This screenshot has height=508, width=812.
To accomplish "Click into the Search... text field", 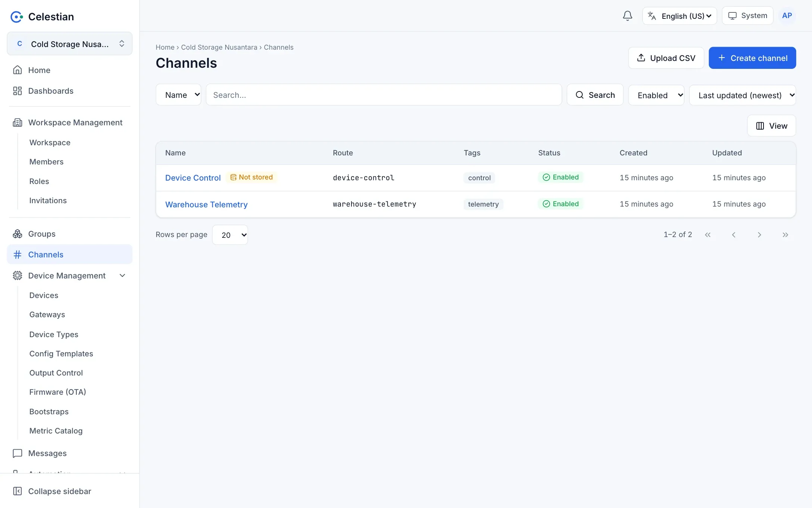I will pos(384,95).
